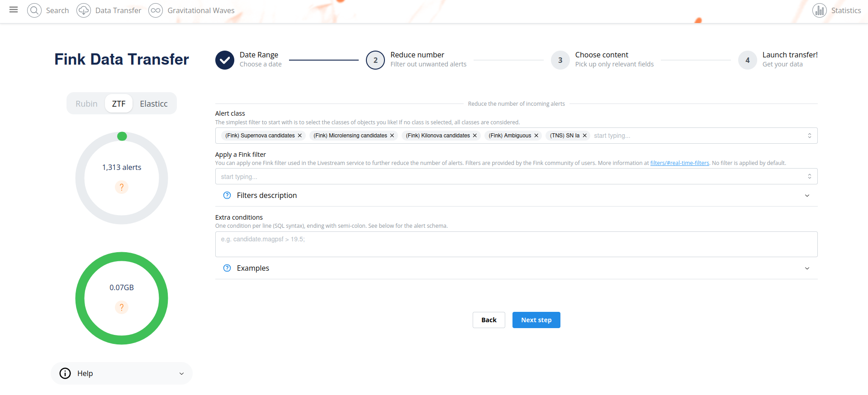
Task: Click the Data Transfer cloud icon
Action: 84,10
